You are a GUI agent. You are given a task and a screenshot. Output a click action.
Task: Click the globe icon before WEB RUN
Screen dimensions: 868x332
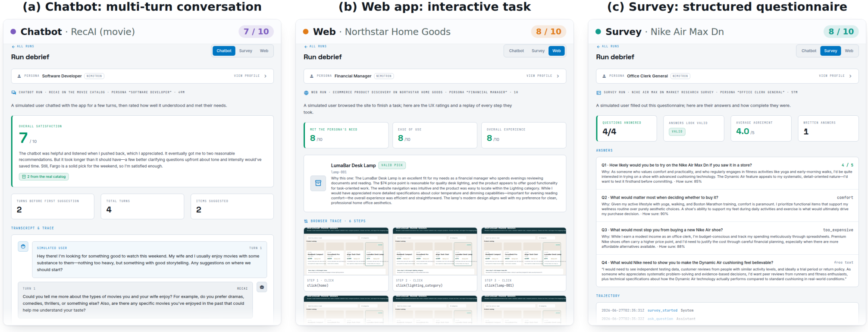[306, 92]
